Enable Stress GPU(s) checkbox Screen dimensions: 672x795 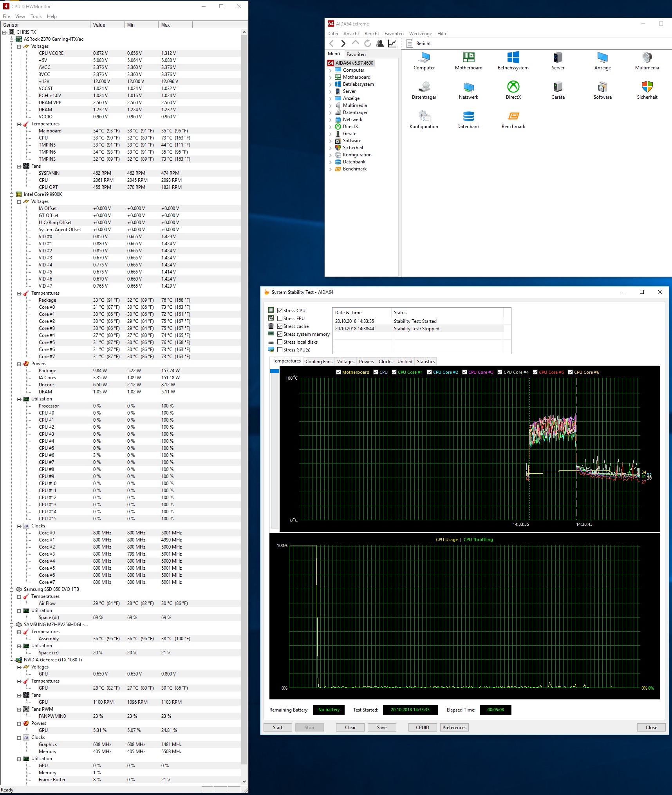280,350
